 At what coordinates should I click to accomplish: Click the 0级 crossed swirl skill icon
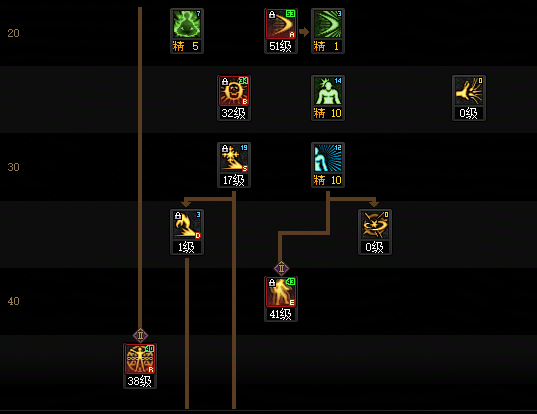[375, 225]
